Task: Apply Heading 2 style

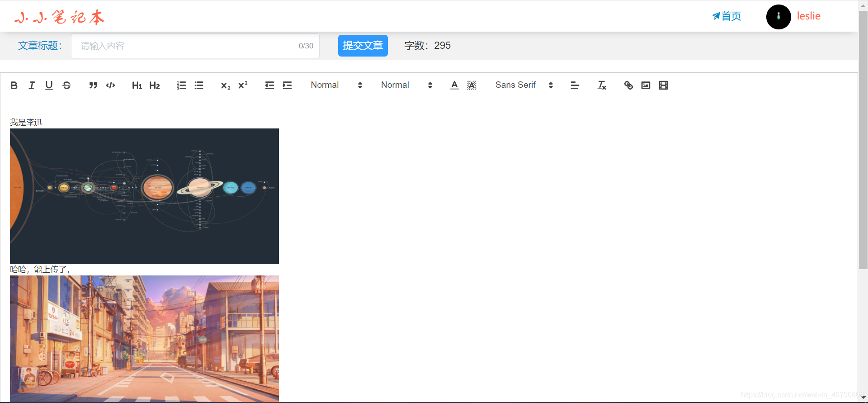Action: click(155, 85)
